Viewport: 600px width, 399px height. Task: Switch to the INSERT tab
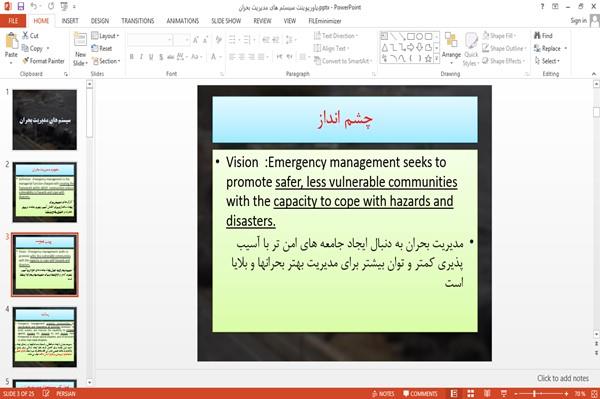(x=70, y=21)
